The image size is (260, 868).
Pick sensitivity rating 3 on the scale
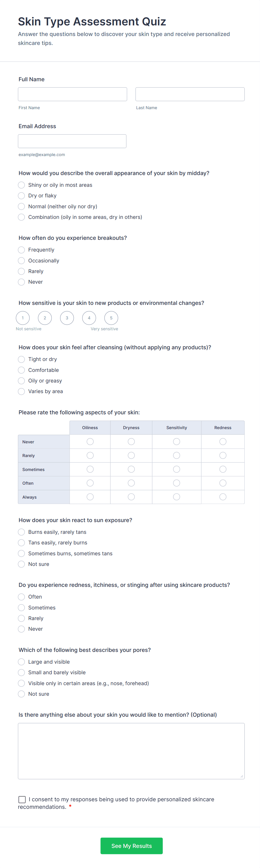click(67, 318)
